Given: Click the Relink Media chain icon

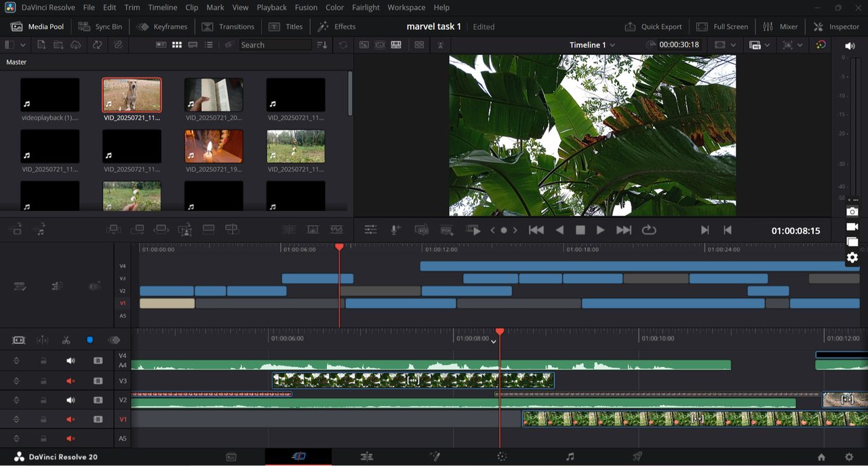Looking at the screenshot, I should 118,45.
